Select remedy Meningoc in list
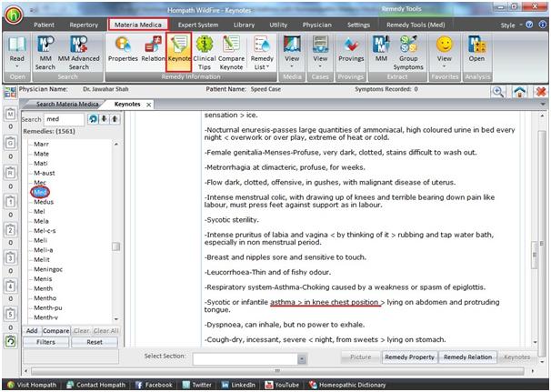 pos(48,269)
